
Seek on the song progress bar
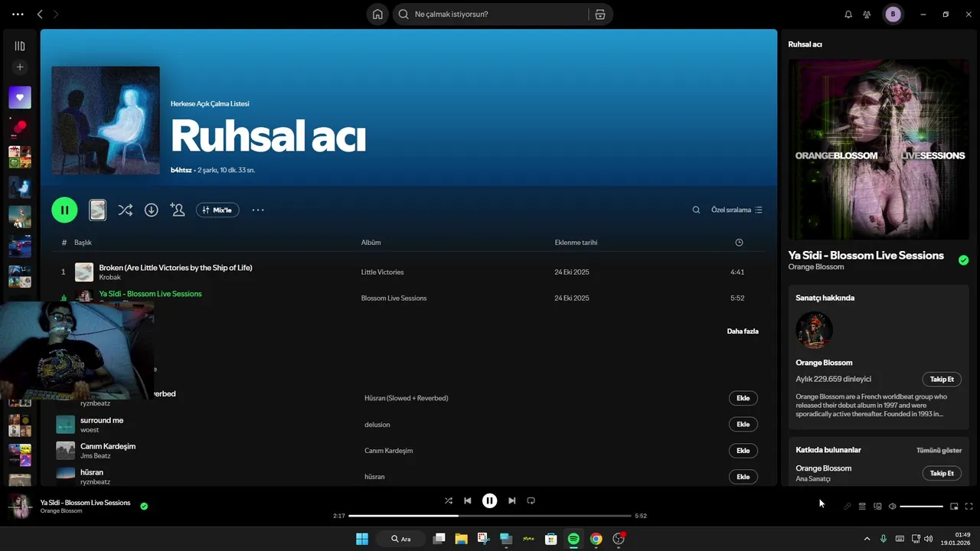(x=489, y=516)
